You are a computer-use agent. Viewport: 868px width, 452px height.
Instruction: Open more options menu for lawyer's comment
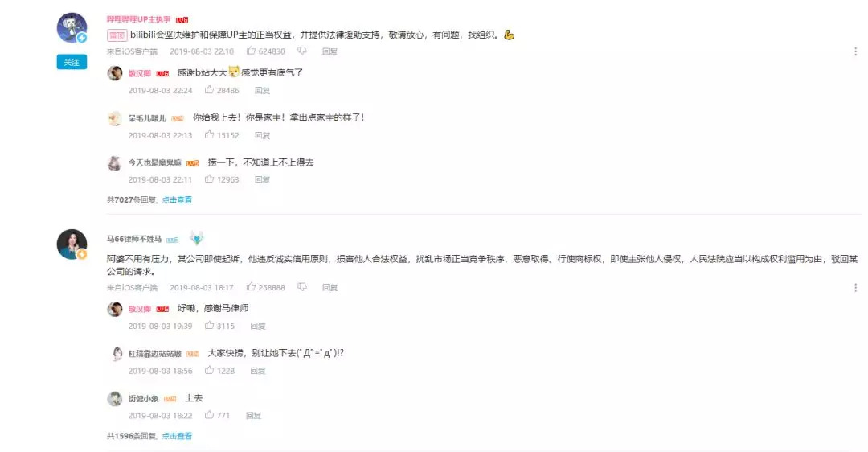click(x=855, y=287)
